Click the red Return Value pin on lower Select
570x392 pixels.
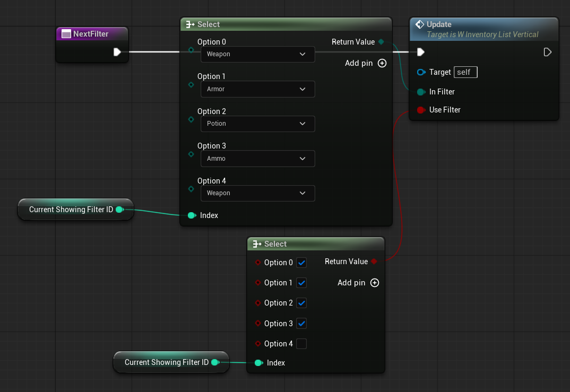pos(374,262)
